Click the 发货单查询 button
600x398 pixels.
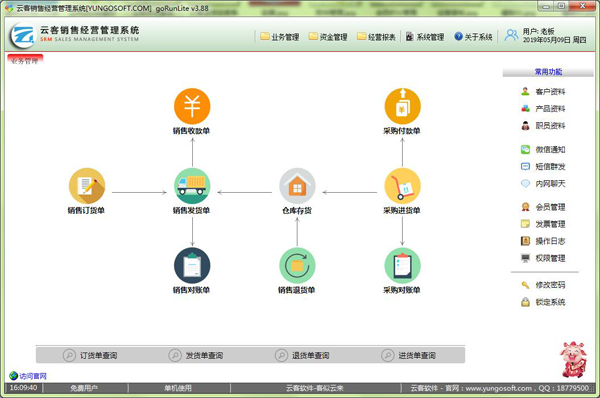pyautogui.click(x=196, y=356)
